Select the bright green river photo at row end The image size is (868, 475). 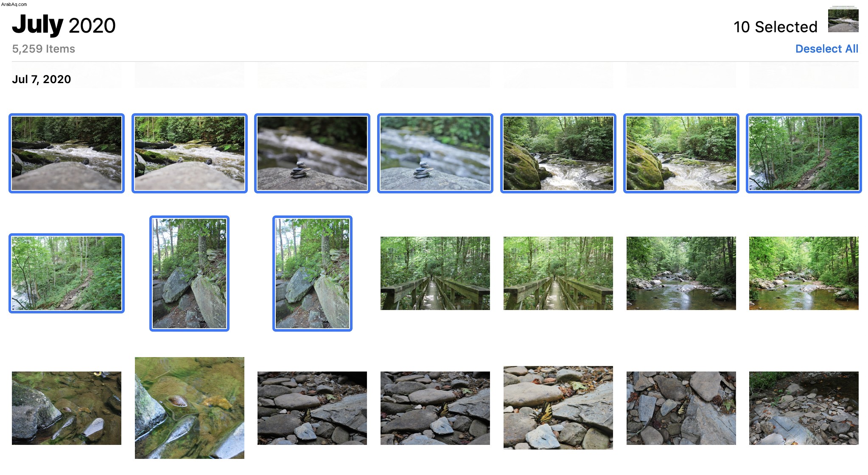(x=804, y=273)
